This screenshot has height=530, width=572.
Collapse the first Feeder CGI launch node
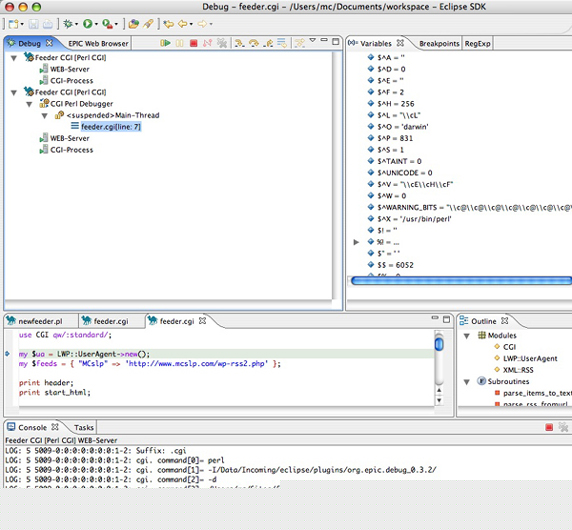pos(14,58)
